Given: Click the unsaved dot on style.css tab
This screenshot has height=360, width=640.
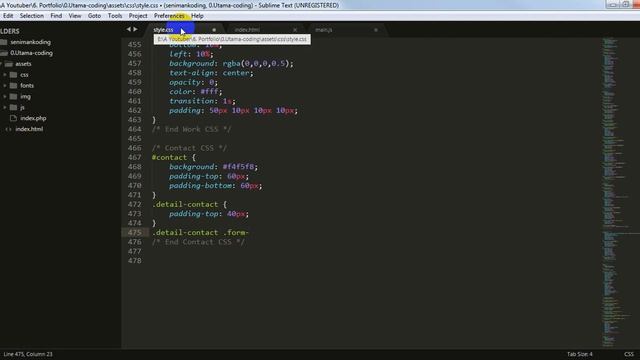Looking at the screenshot, I should click(x=214, y=30).
